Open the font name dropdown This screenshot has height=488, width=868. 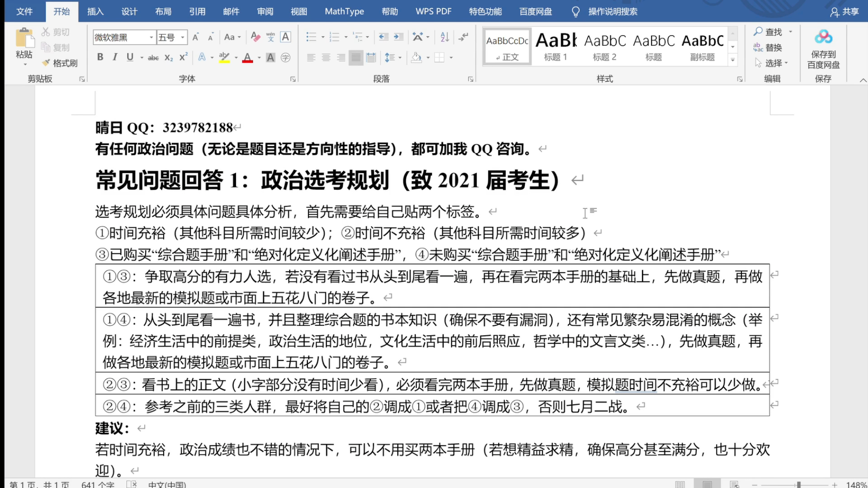[x=151, y=38]
